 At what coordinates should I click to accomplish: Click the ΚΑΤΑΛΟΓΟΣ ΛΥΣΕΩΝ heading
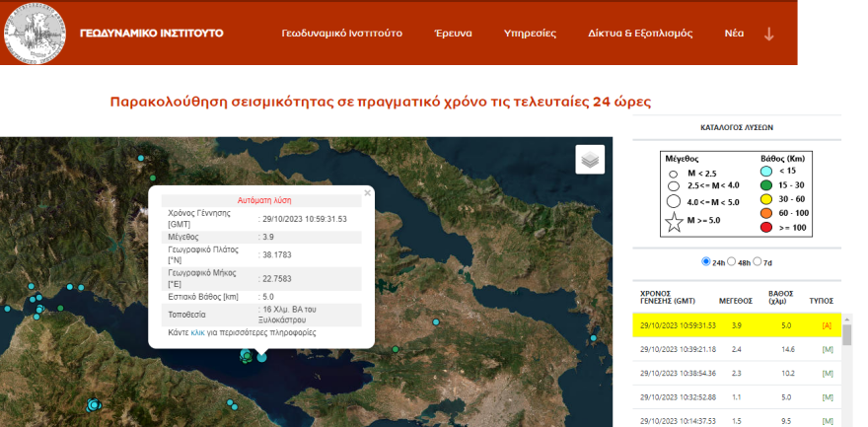point(737,128)
